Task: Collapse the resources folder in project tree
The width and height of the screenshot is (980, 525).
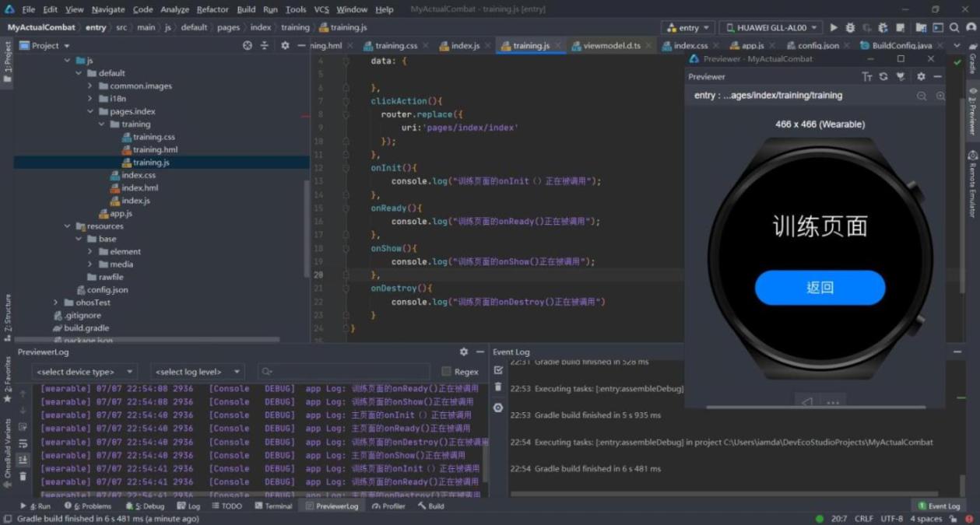Action: 68,226
